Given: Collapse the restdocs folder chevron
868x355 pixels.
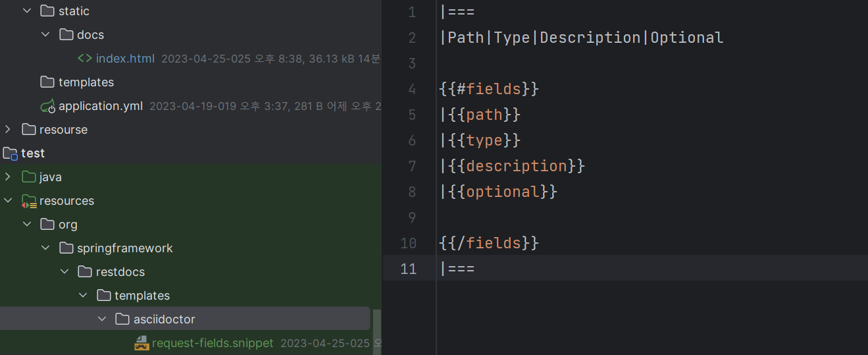Looking at the screenshot, I should (64, 271).
